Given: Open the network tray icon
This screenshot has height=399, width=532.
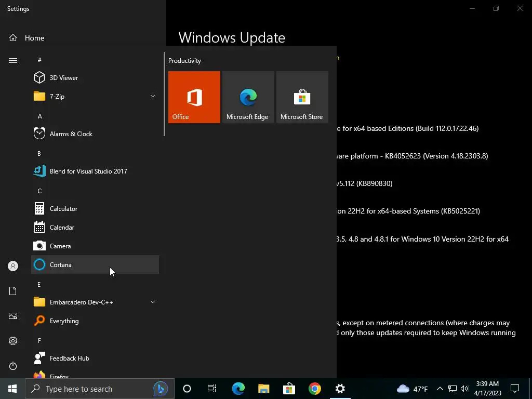Looking at the screenshot, I should (453, 389).
